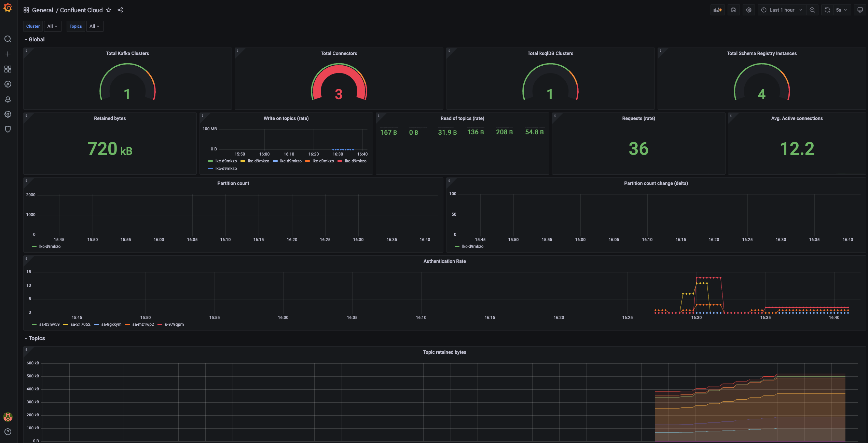Show info for Retained bytes panel

pos(26,116)
